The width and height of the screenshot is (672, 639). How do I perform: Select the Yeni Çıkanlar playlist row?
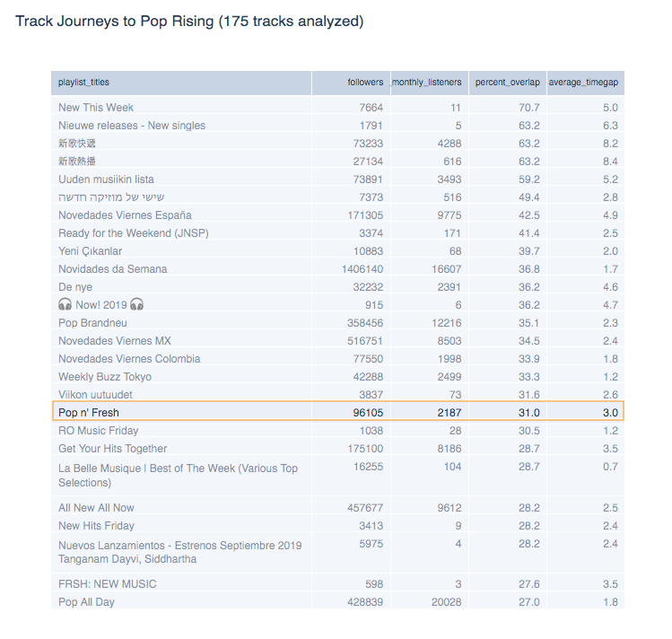[90, 251]
